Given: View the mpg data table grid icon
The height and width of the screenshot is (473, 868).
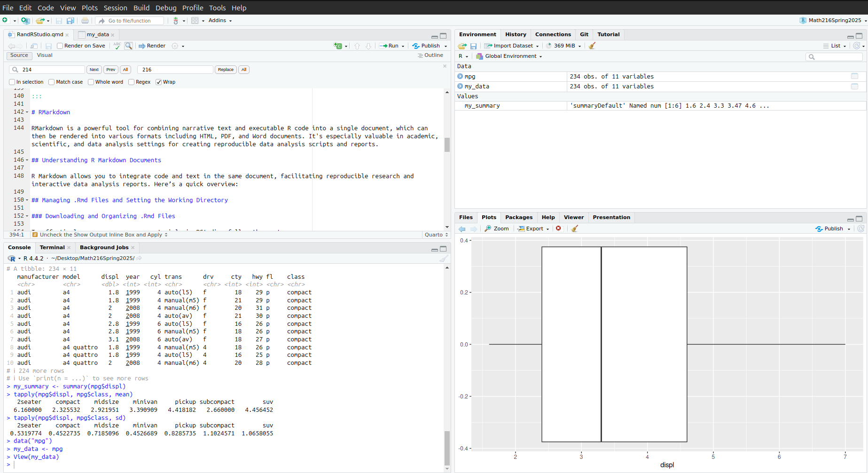Looking at the screenshot, I should [x=854, y=76].
